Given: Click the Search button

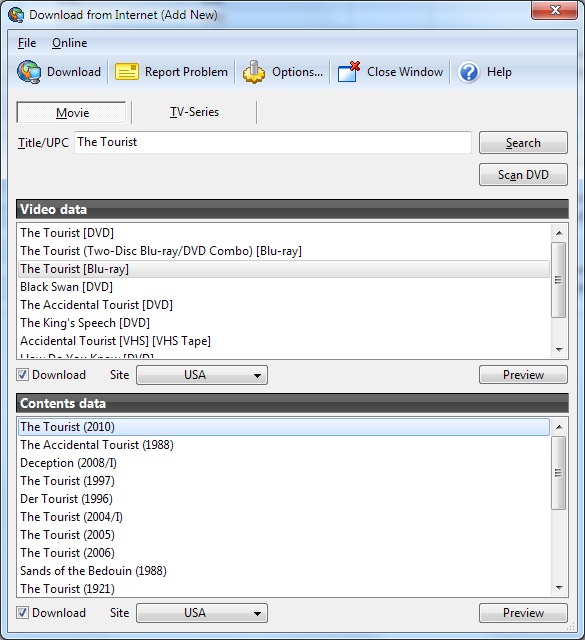Looking at the screenshot, I should (523, 142).
